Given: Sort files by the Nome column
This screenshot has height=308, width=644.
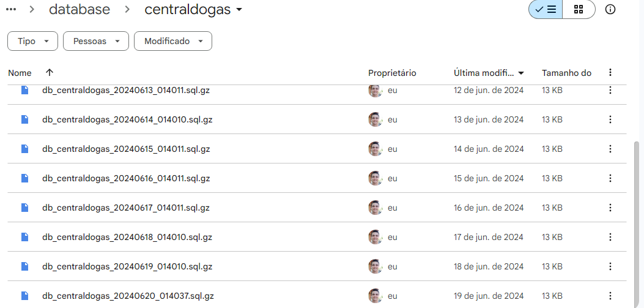Looking at the screenshot, I should [x=20, y=73].
